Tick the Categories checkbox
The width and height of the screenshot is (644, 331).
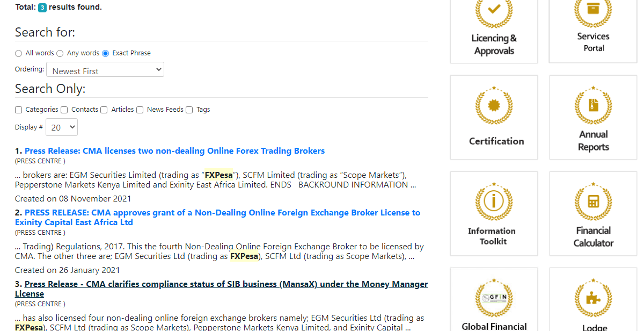(19, 110)
